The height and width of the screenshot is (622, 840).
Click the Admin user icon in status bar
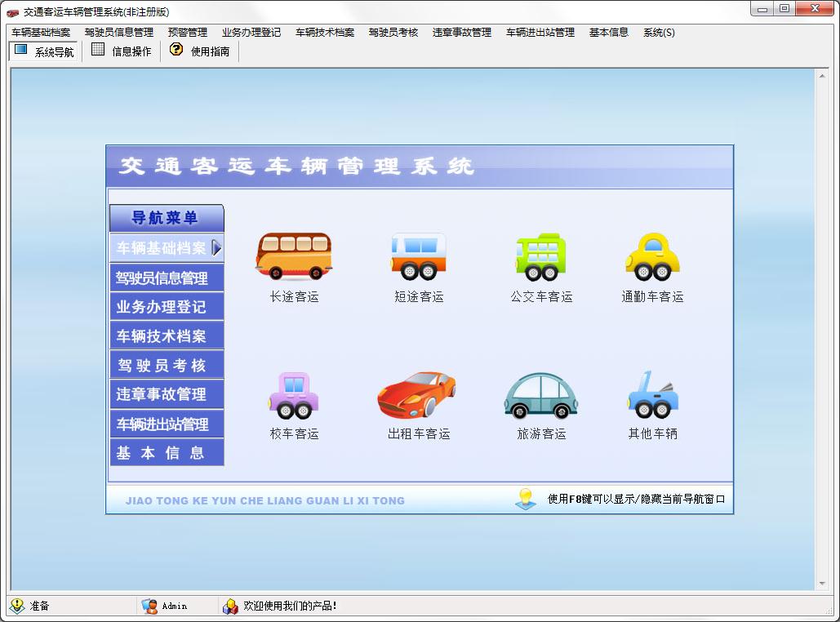149,606
